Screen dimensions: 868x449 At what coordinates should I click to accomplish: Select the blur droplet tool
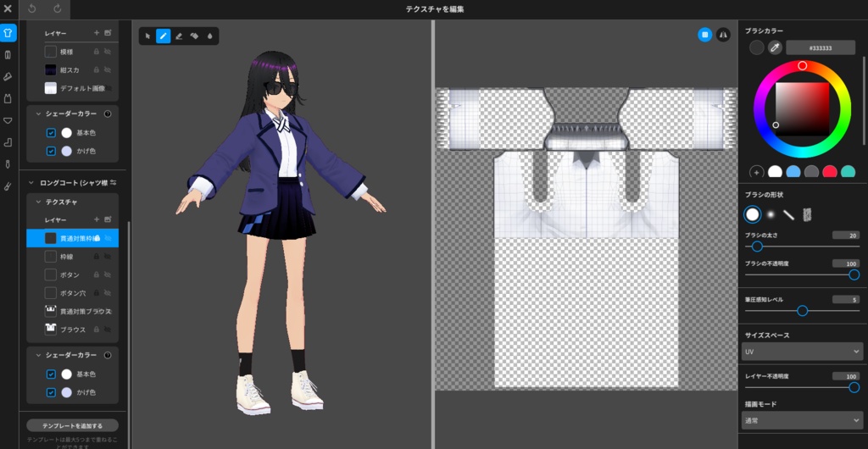pos(210,36)
